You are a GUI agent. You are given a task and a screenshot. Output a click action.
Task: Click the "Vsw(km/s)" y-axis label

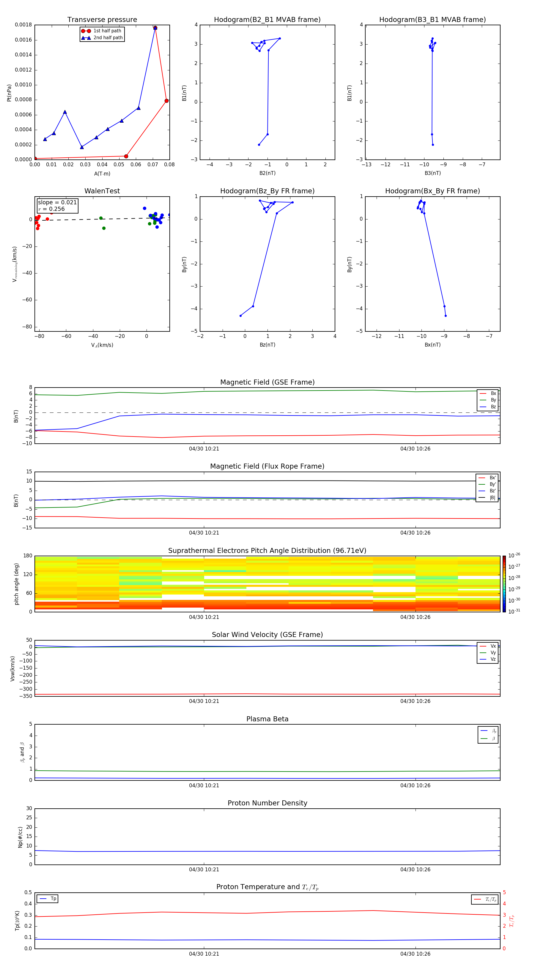(12, 668)
